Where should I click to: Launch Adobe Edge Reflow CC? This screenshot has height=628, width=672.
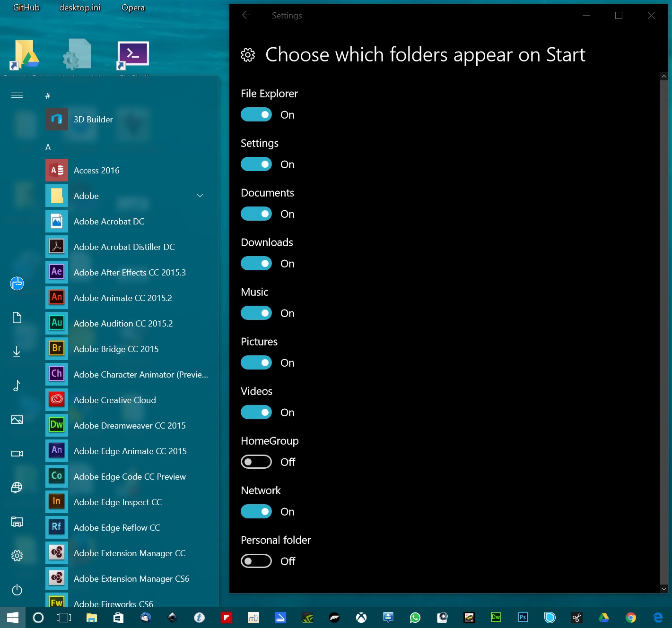click(128, 528)
